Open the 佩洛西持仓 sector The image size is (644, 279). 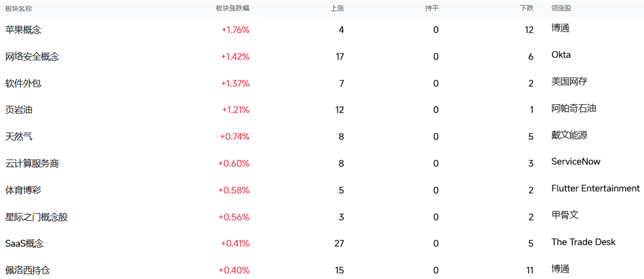click(x=27, y=270)
